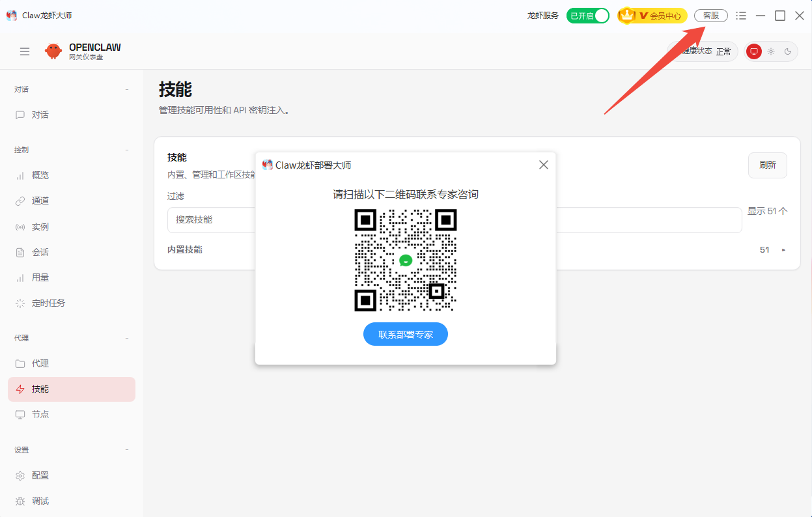The height and width of the screenshot is (517, 812).
Task: Open the 对话 chat sidebar item
Action: [40, 115]
